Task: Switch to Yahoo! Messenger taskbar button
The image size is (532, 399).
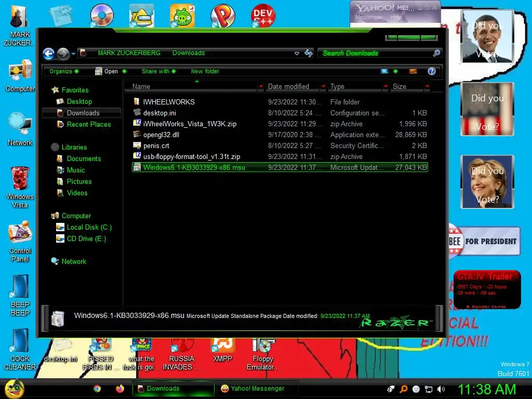Action: tap(257, 389)
